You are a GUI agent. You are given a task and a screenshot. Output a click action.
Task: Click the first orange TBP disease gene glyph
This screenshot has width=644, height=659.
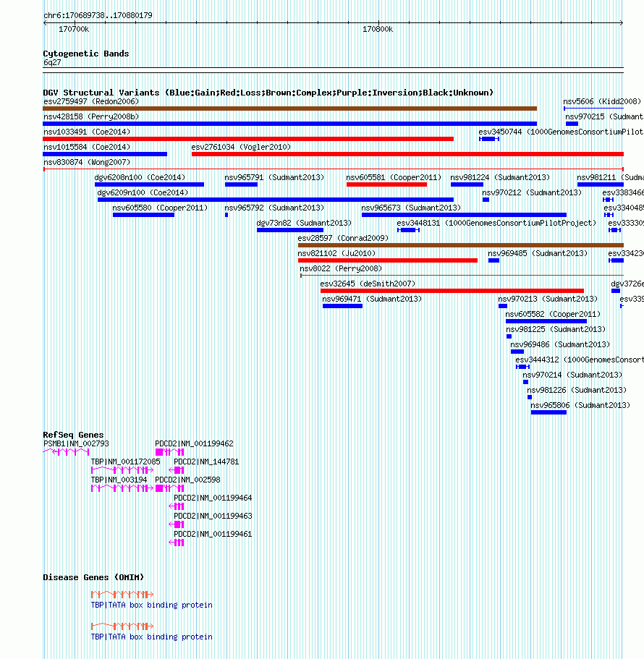[122, 595]
